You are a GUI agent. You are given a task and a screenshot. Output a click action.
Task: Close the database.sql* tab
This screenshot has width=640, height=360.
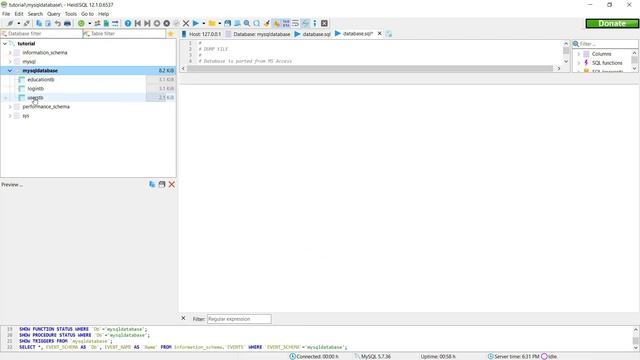[x=380, y=33]
